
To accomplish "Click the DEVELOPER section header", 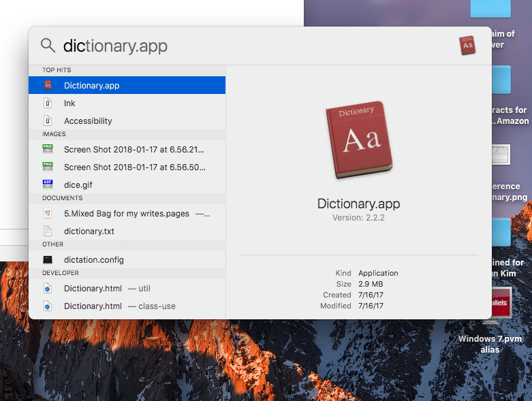I will (61, 273).
